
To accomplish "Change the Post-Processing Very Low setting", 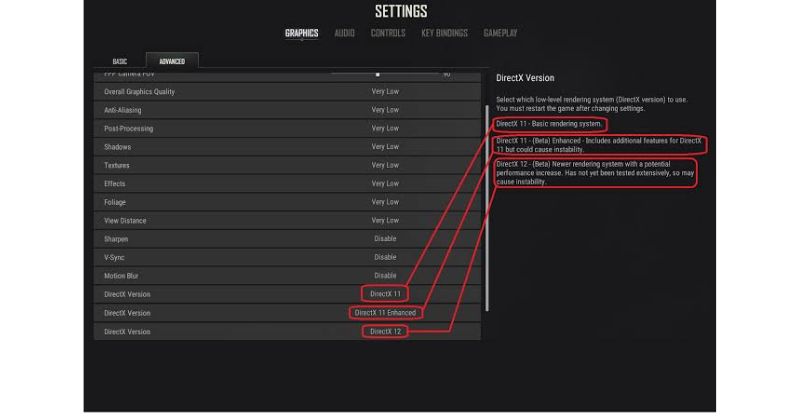I will pyautogui.click(x=385, y=128).
